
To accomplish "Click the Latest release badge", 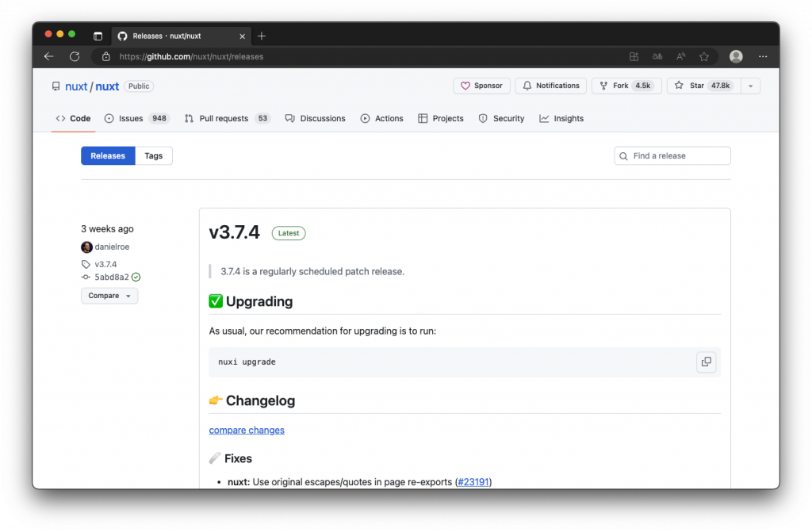I will point(289,233).
